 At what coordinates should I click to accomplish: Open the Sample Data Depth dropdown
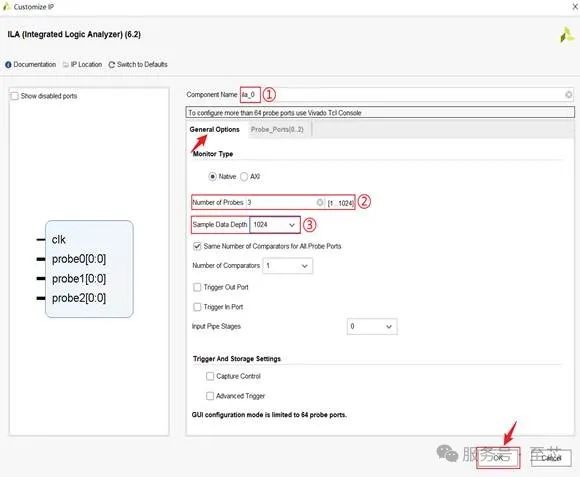point(275,225)
